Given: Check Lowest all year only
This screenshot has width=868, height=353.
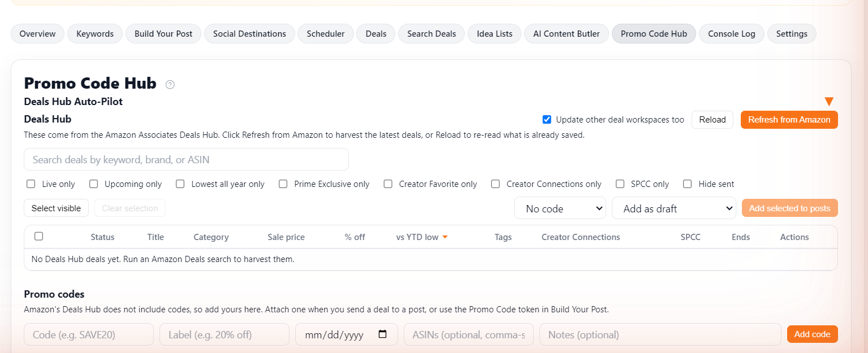Looking at the screenshot, I should (180, 184).
